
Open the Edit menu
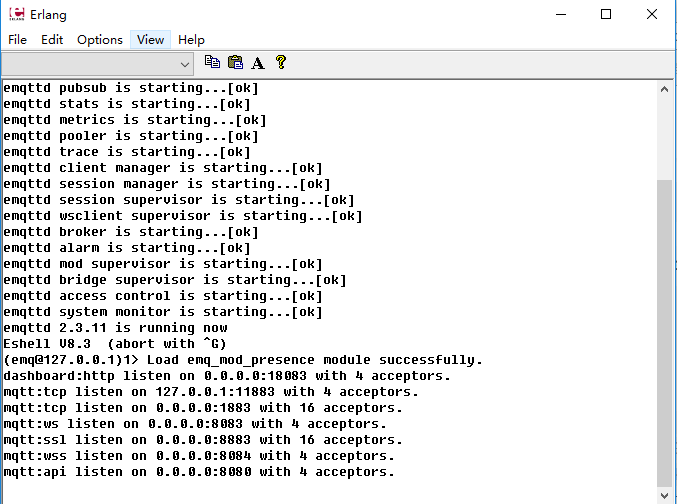pos(52,40)
